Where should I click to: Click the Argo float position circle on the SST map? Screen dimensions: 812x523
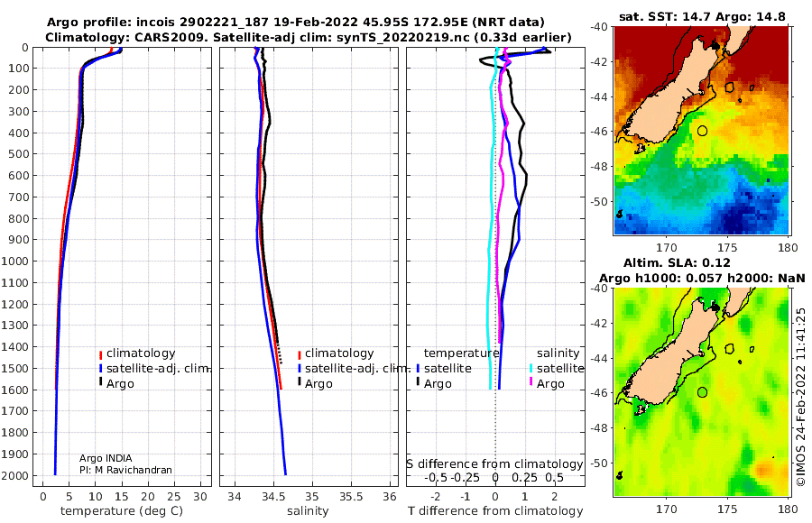coord(702,131)
